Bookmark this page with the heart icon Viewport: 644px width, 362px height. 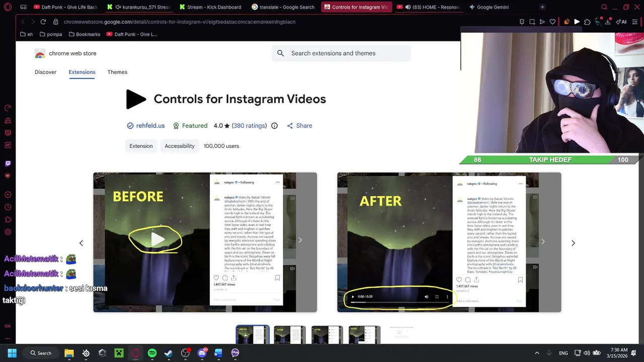click(552, 22)
